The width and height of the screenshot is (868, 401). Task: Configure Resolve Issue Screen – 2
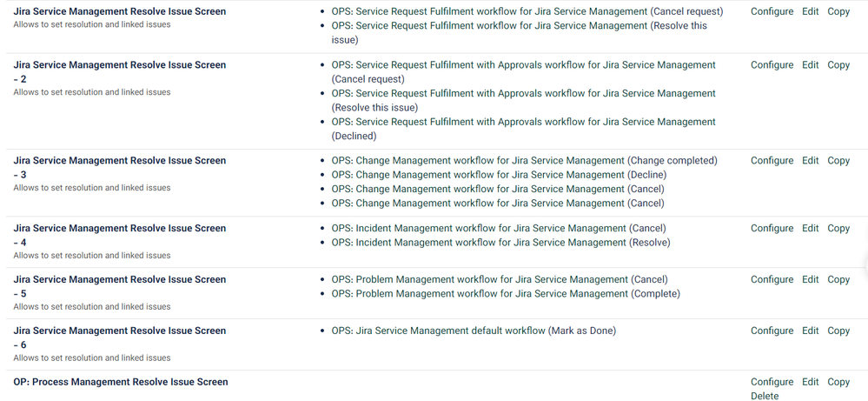(772, 64)
